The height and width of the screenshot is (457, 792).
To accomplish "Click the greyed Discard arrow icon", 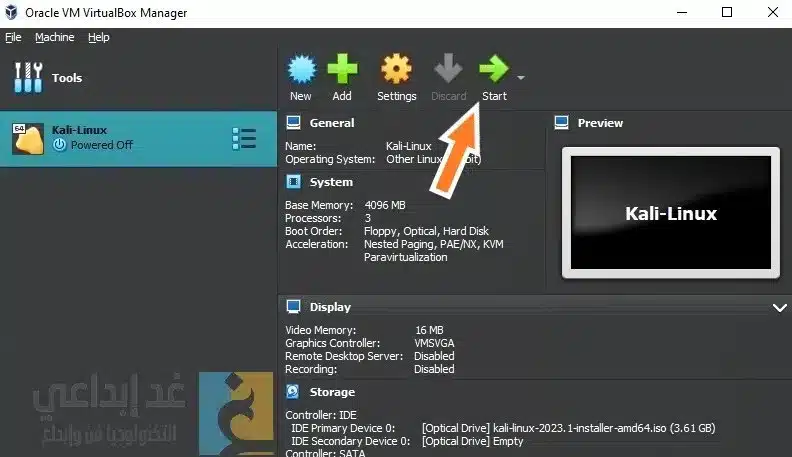I will tap(448, 68).
